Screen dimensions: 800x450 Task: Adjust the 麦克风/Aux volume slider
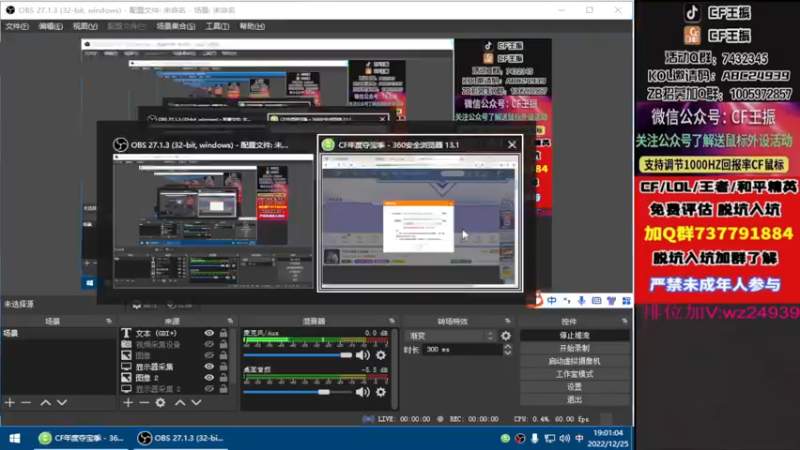(x=297, y=355)
